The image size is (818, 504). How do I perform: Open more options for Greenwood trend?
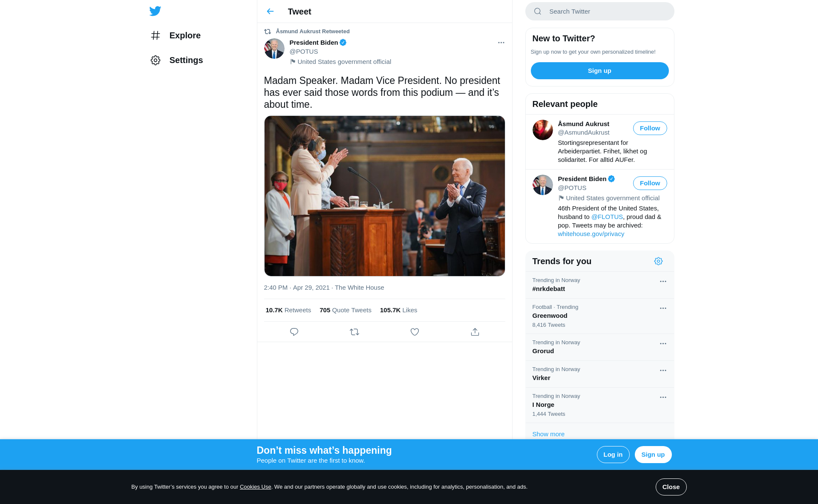coord(663,308)
